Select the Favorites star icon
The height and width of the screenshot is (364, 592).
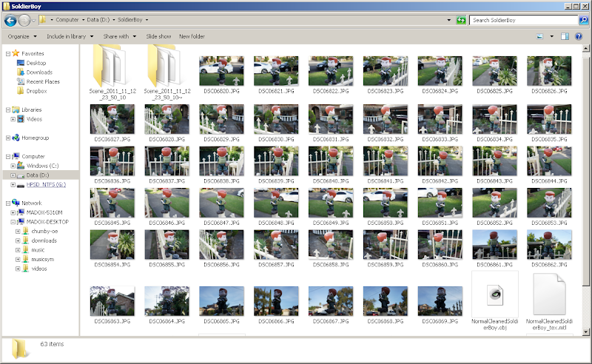(x=16, y=53)
